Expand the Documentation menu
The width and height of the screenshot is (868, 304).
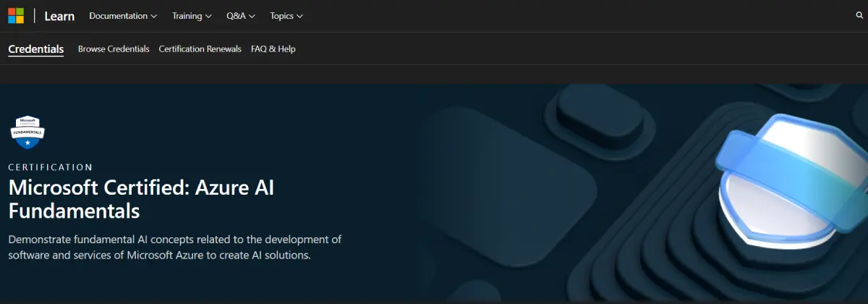pyautogui.click(x=123, y=16)
